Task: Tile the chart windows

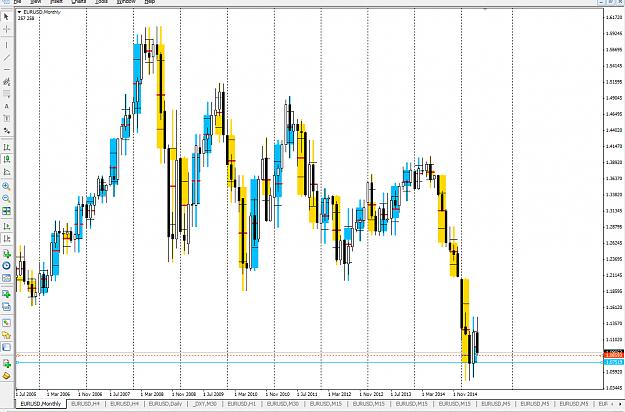Action: [6, 211]
